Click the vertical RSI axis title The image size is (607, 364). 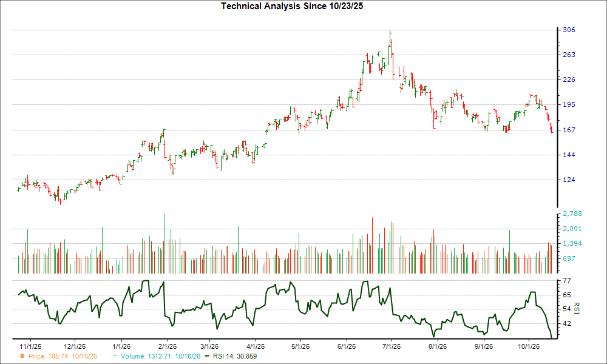(577, 308)
